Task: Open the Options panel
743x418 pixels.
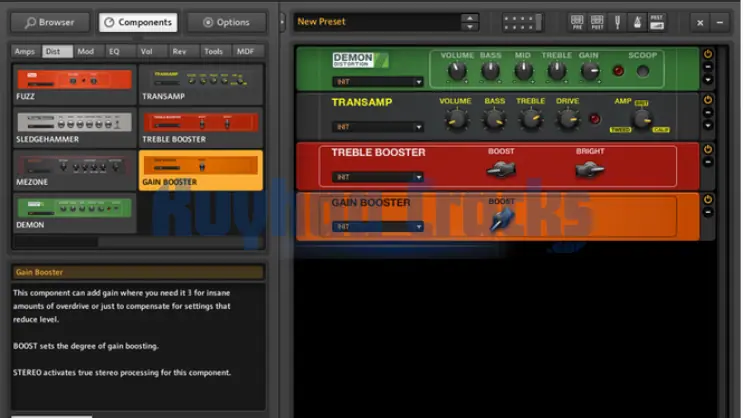Action: (226, 22)
